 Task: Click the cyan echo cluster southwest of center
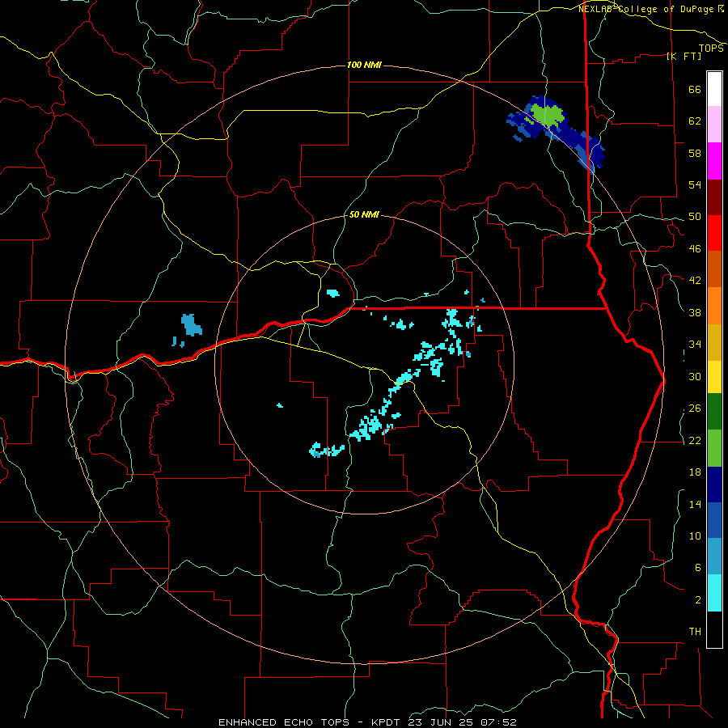[327, 450]
